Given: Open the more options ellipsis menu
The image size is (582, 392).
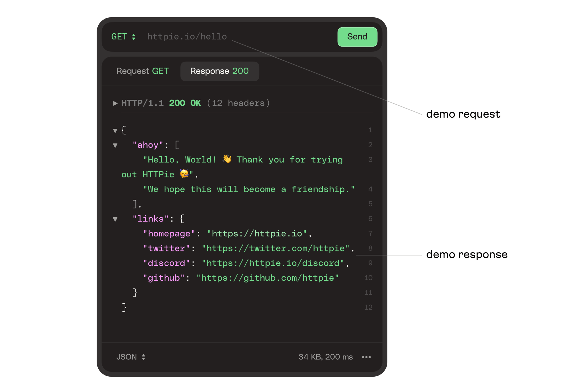Looking at the screenshot, I should tap(367, 357).
